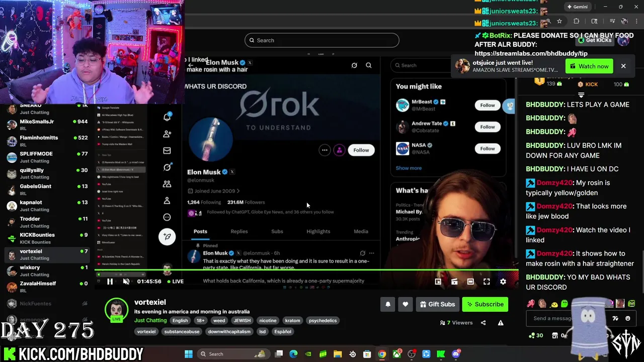Open MikeSmallsJr channel in sidebar
Image resolution: width=644 pixels, height=362 pixels.
click(48, 125)
